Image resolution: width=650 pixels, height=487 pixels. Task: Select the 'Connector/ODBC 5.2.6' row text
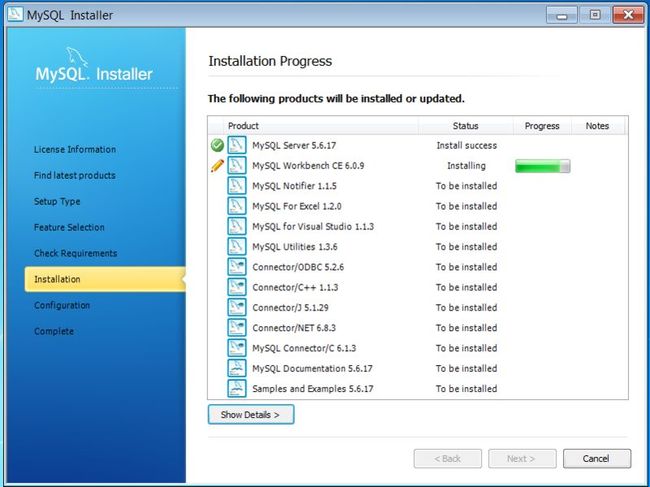[298, 267]
